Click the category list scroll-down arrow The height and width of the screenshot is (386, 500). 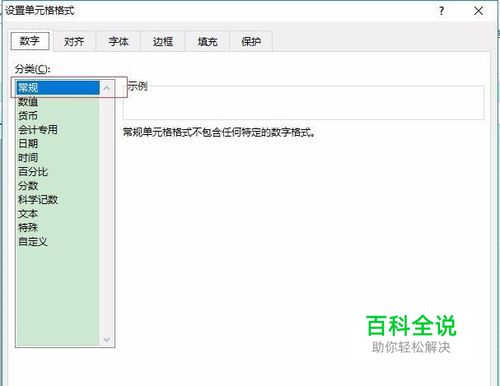click(x=107, y=339)
